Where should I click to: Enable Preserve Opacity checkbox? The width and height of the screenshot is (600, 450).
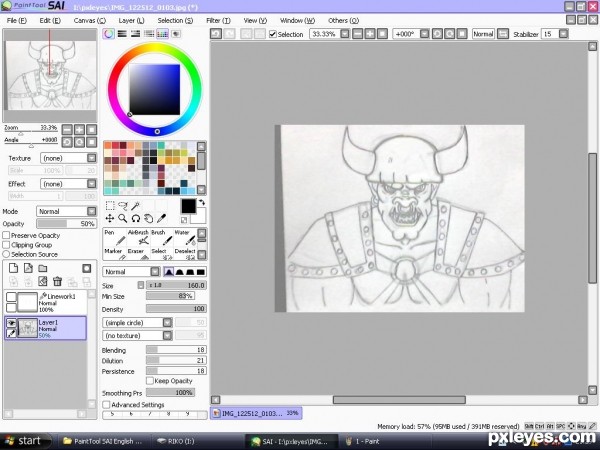(6, 235)
